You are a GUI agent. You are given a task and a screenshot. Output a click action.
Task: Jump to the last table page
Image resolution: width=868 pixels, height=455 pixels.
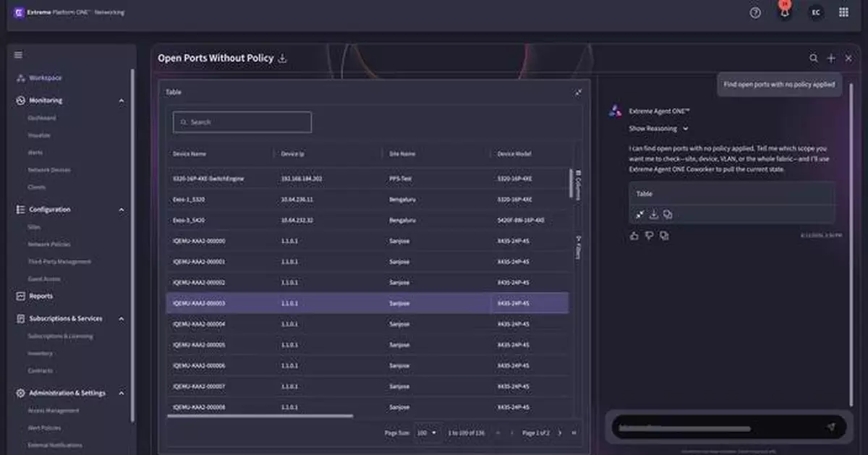pos(574,433)
